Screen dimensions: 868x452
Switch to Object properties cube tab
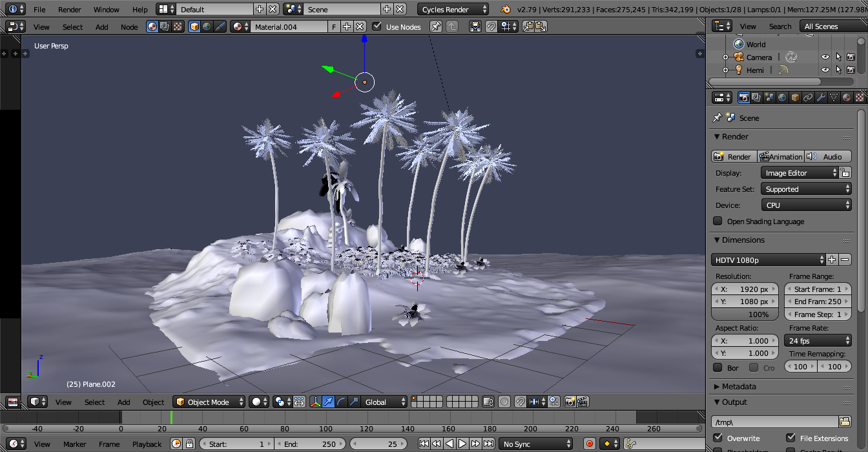(795, 98)
